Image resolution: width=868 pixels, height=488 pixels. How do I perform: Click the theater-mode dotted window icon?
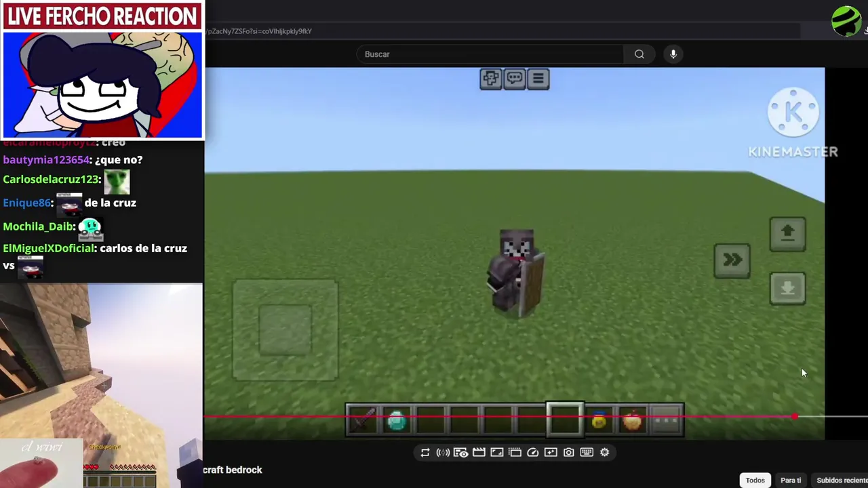coord(515,453)
